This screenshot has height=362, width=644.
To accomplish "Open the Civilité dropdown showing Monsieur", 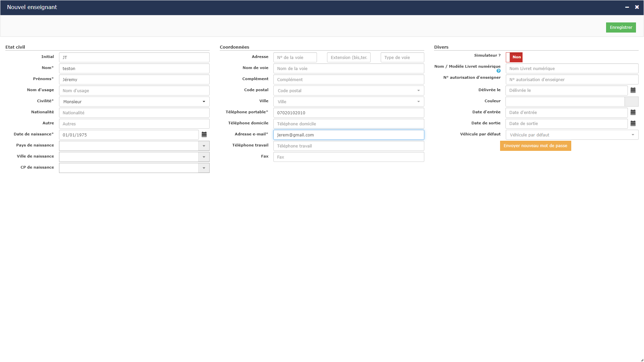I will click(134, 102).
